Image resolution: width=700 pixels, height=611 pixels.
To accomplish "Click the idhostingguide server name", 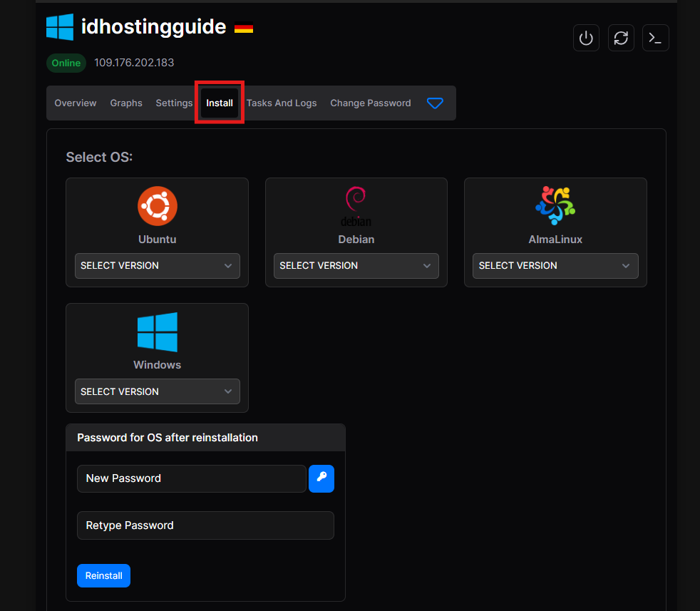I will [x=153, y=27].
